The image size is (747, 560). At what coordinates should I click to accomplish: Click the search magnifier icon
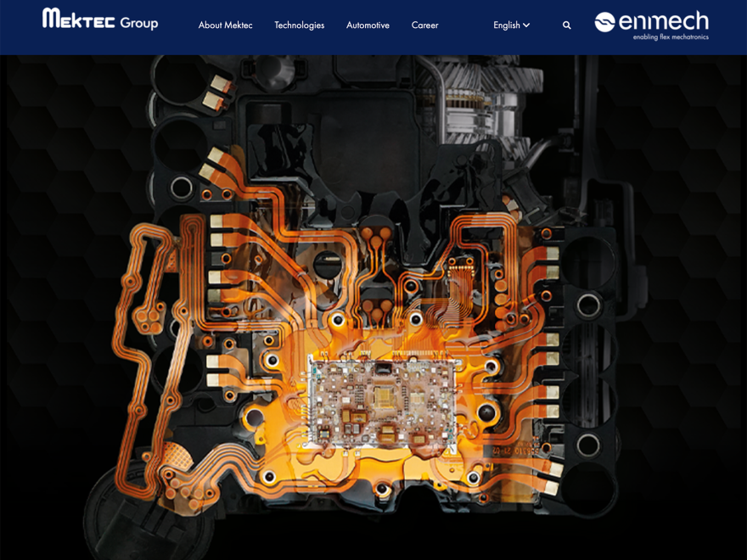point(566,25)
